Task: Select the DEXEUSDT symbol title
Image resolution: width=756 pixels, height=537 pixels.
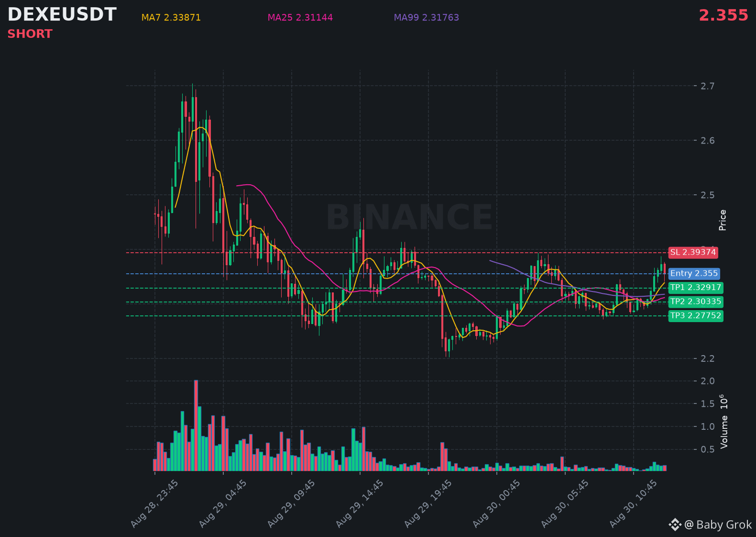Action: tap(62, 15)
